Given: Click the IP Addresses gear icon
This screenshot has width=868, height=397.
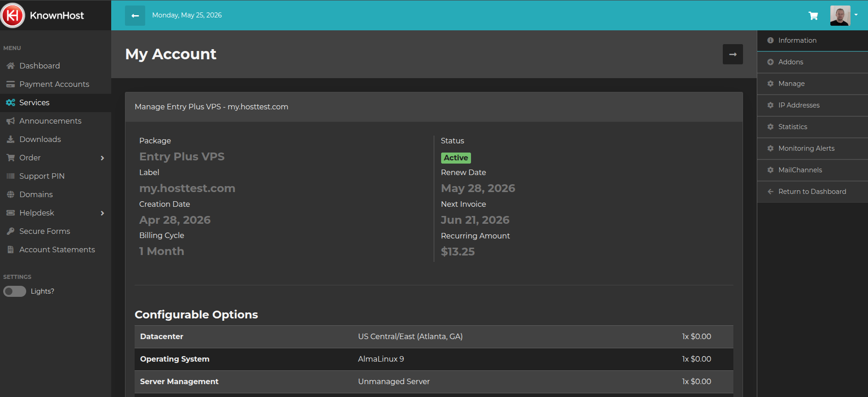Looking at the screenshot, I should pyautogui.click(x=771, y=105).
